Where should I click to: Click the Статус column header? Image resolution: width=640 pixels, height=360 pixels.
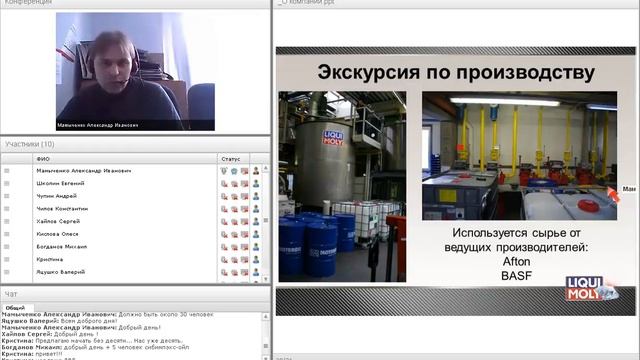coord(233,159)
